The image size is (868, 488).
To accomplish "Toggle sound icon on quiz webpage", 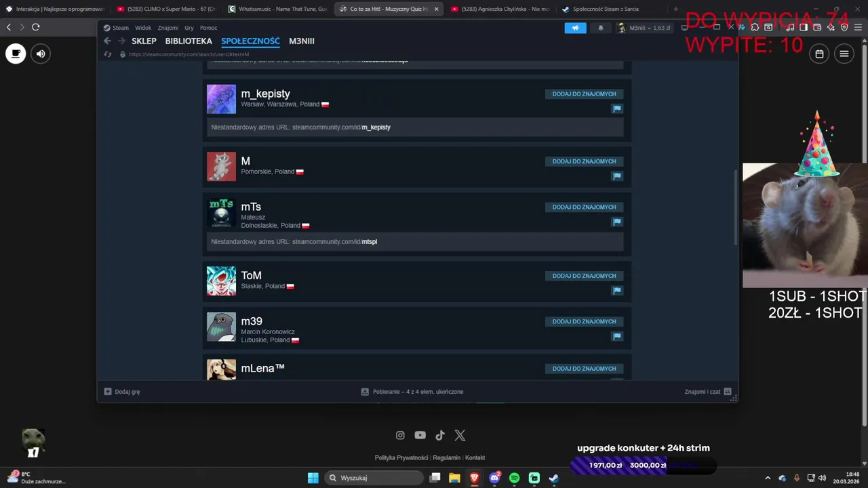I will [41, 54].
